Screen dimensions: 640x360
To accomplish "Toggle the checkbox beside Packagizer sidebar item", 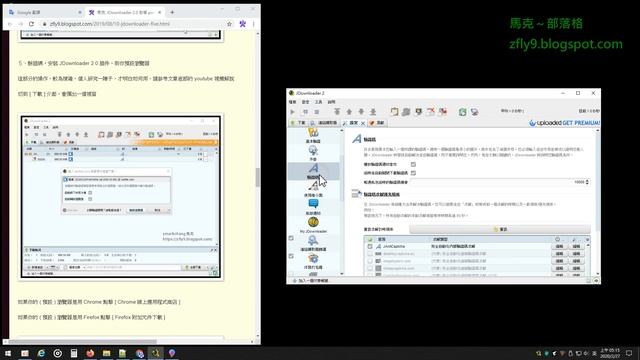I will point(291,256).
